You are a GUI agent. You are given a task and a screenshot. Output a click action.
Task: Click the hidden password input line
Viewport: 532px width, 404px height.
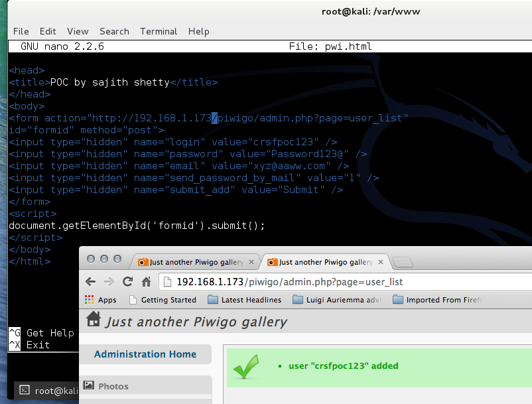coord(188,154)
